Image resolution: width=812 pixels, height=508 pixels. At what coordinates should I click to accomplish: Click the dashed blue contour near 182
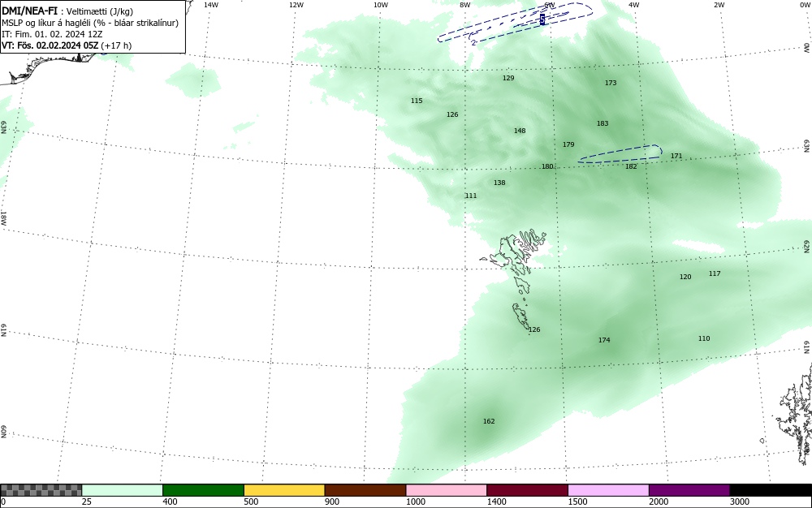coord(620,153)
